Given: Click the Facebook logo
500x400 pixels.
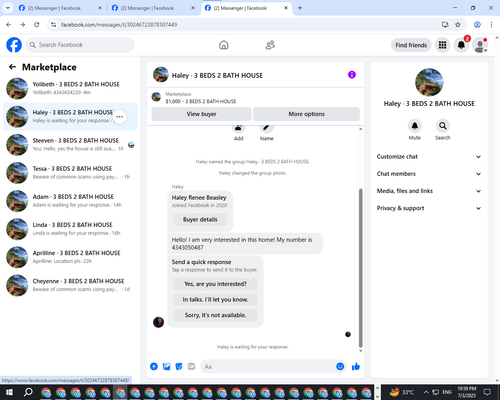Looking at the screenshot, I should click(14, 45).
